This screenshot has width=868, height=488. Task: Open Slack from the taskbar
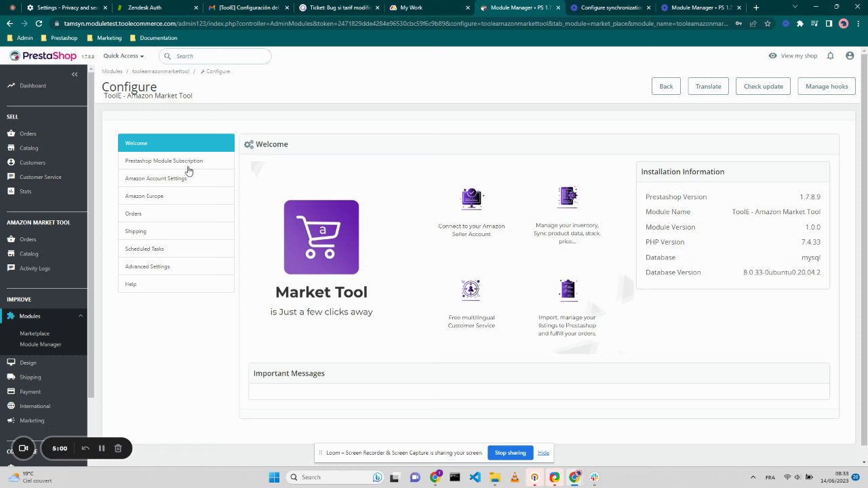click(x=594, y=477)
